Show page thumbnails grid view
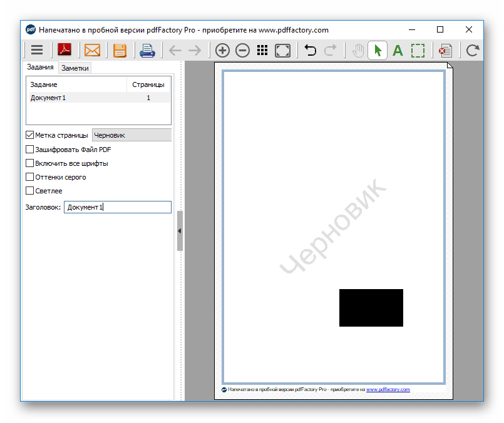The height and width of the screenshot is (423, 504). (x=262, y=51)
